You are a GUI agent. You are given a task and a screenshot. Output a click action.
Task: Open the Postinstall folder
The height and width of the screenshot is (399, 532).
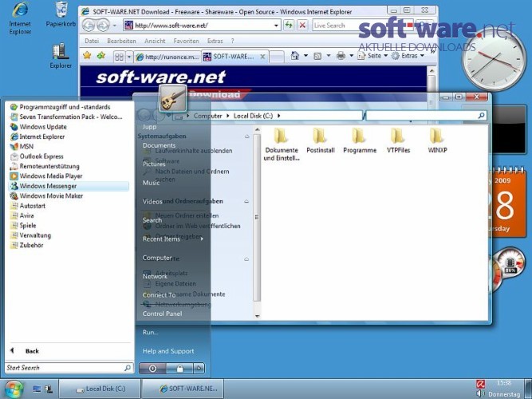pos(321,140)
